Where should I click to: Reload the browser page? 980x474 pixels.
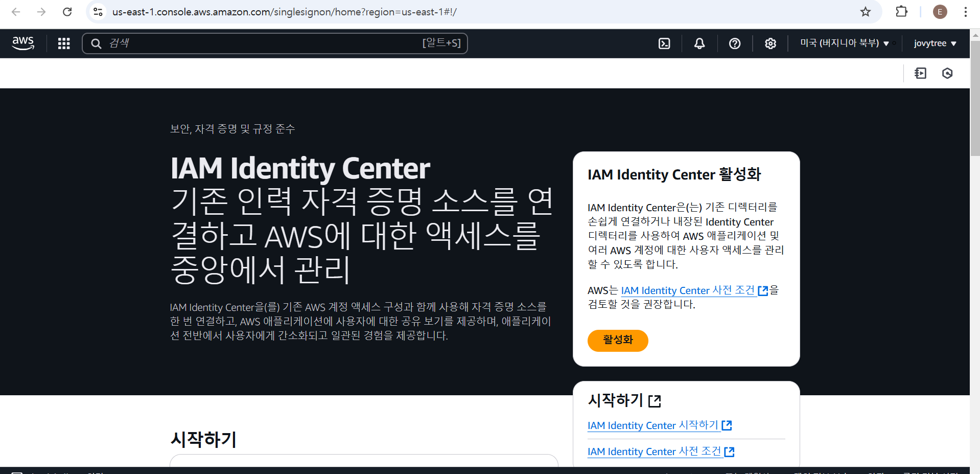(67, 12)
